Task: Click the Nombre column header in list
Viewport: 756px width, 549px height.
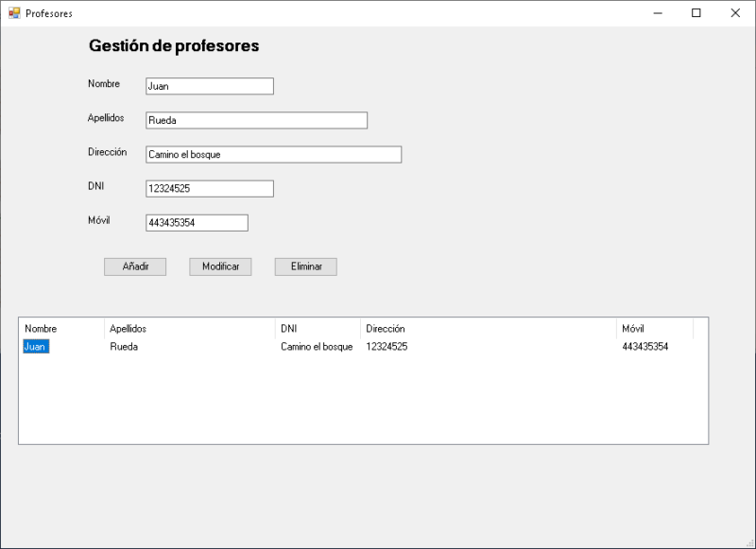Action: (x=60, y=329)
